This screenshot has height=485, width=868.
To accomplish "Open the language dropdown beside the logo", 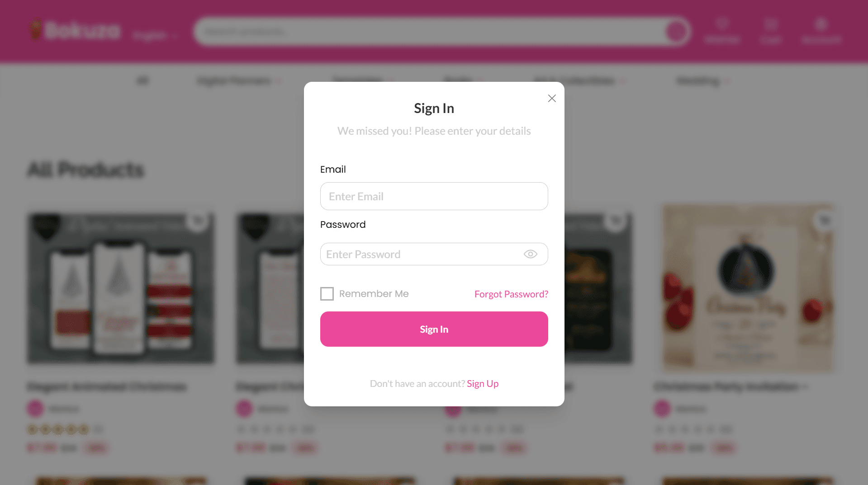I will coord(155,35).
